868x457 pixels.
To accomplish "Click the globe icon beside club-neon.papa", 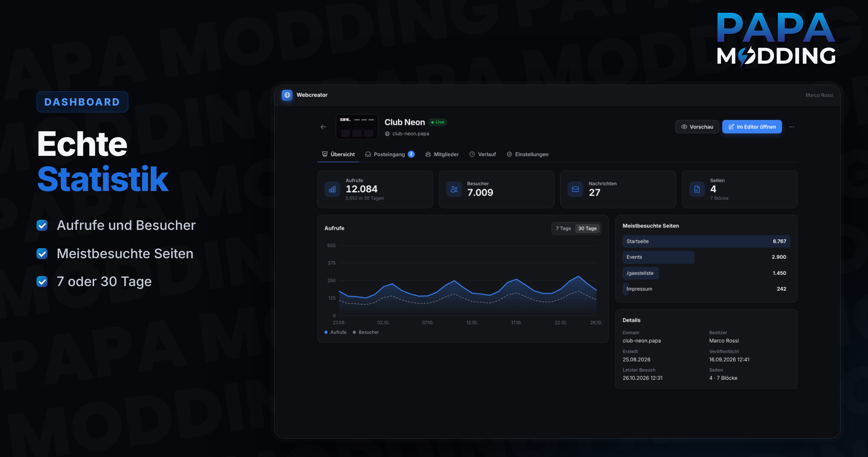I will [387, 134].
